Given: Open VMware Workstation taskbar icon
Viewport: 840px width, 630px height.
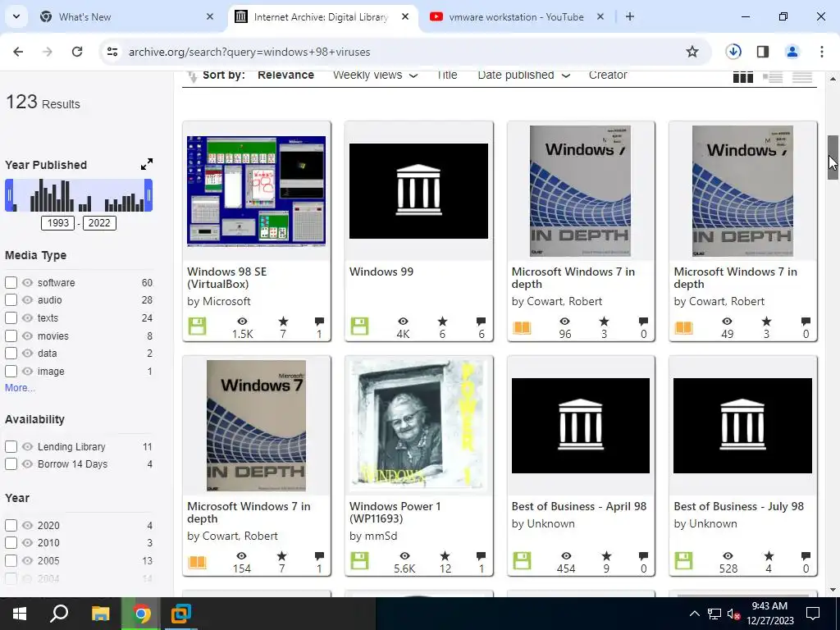Looking at the screenshot, I should 181,614.
